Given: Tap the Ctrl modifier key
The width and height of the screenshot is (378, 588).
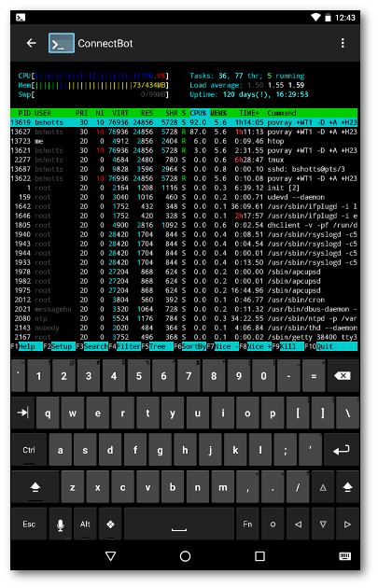Looking at the screenshot, I should pyautogui.click(x=29, y=450).
